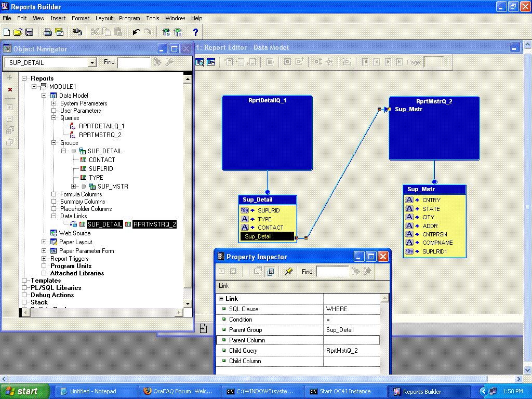Click the Print toolbar icon
The image size is (532, 399).
[47, 32]
